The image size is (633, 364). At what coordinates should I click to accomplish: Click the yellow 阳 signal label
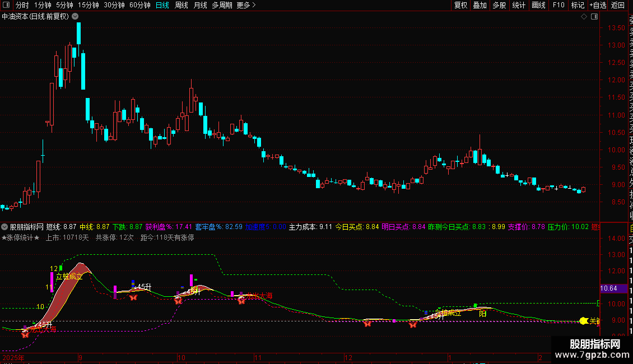click(x=482, y=314)
